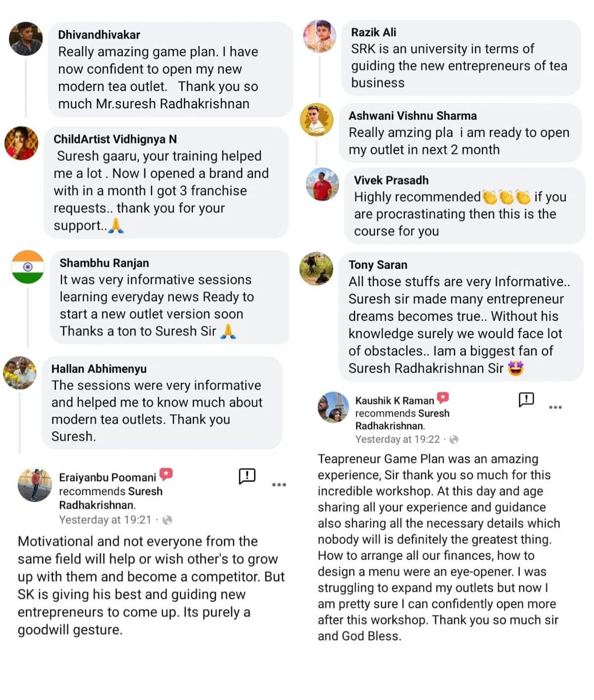The height and width of the screenshot is (700, 594).
Task: Click recommend badge next to Kaushik K Raman
Action: pos(443,398)
